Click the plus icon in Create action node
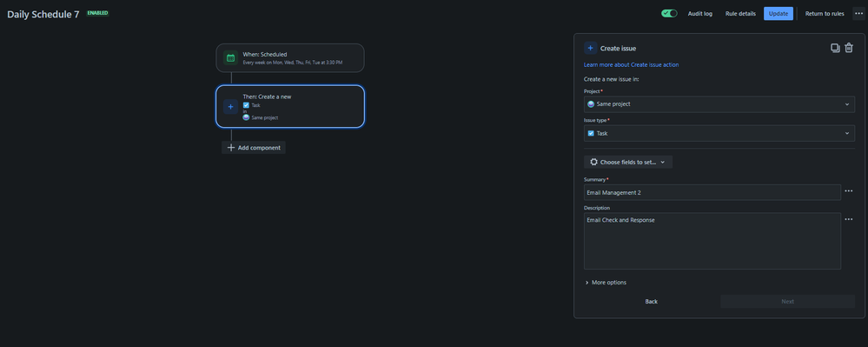This screenshot has height=347, width=868. pos(231,106)
